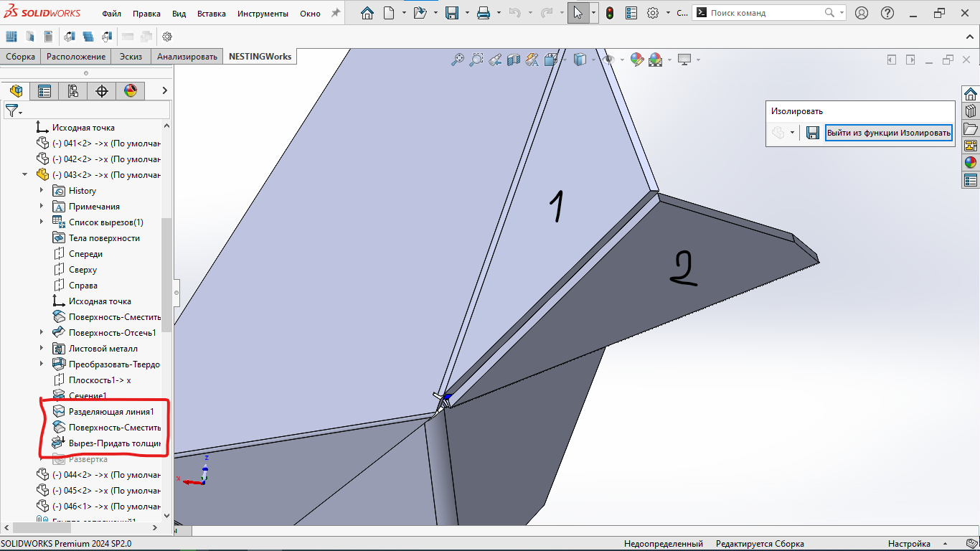Click the Rebuild traffic light icon

point(610,13)
